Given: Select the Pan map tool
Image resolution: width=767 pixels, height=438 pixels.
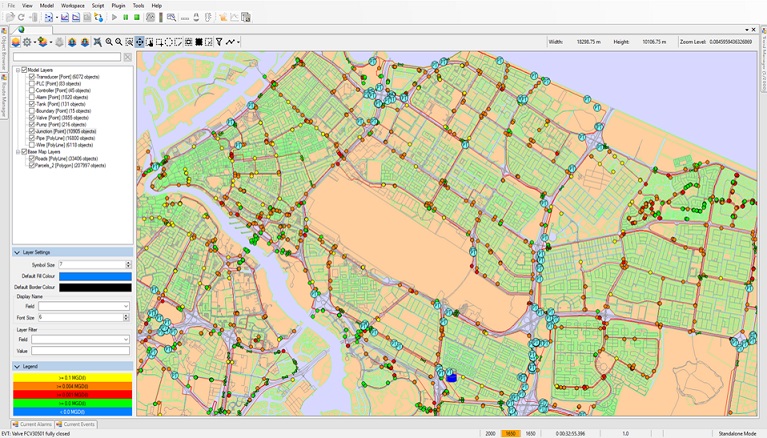Looking at the screenshot, I should pyautogui.click(x=139, y=42).
